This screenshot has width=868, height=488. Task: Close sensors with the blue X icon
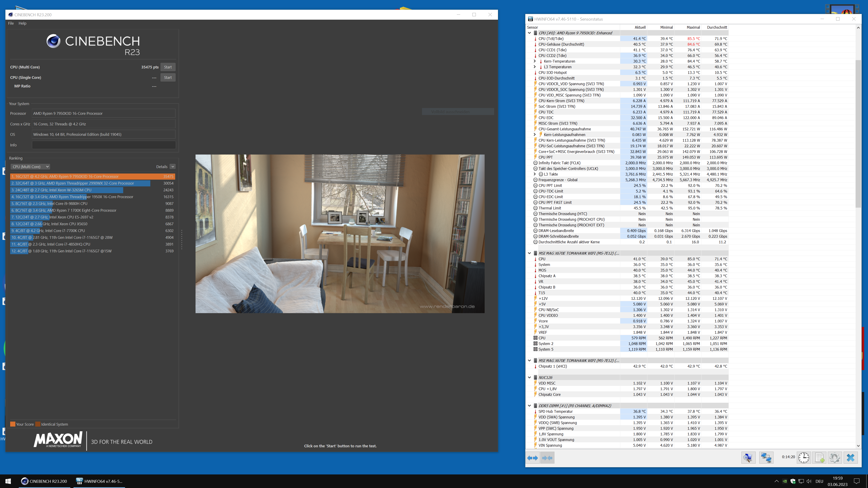click(x=850, y=458)
